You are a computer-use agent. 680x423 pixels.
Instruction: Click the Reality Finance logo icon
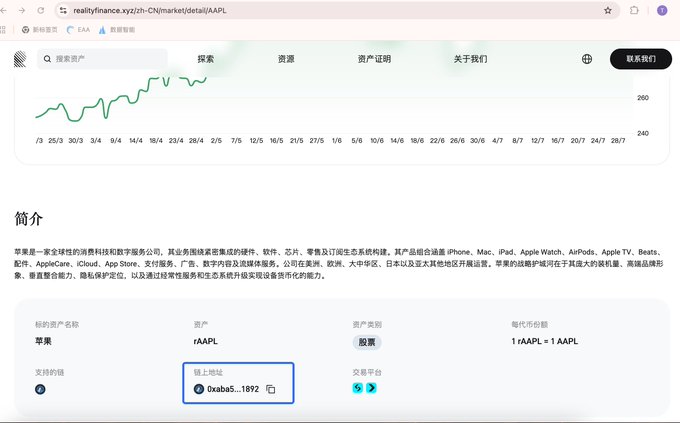[x=20, y=59]
